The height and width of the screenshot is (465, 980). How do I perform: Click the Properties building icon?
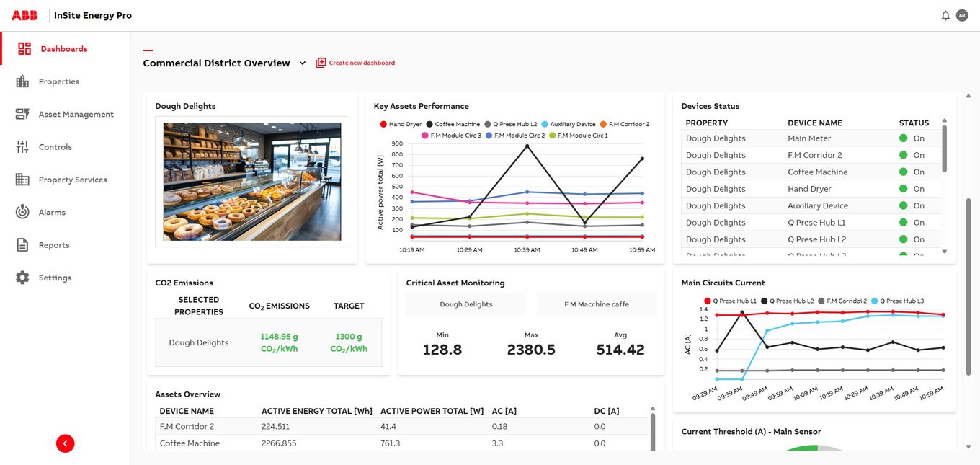[x=22, y=81]
